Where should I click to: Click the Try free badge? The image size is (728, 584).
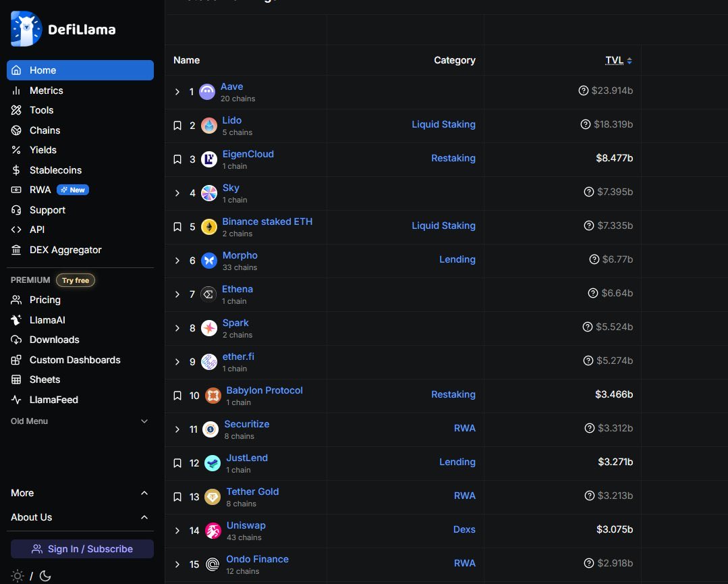(76, 280)
